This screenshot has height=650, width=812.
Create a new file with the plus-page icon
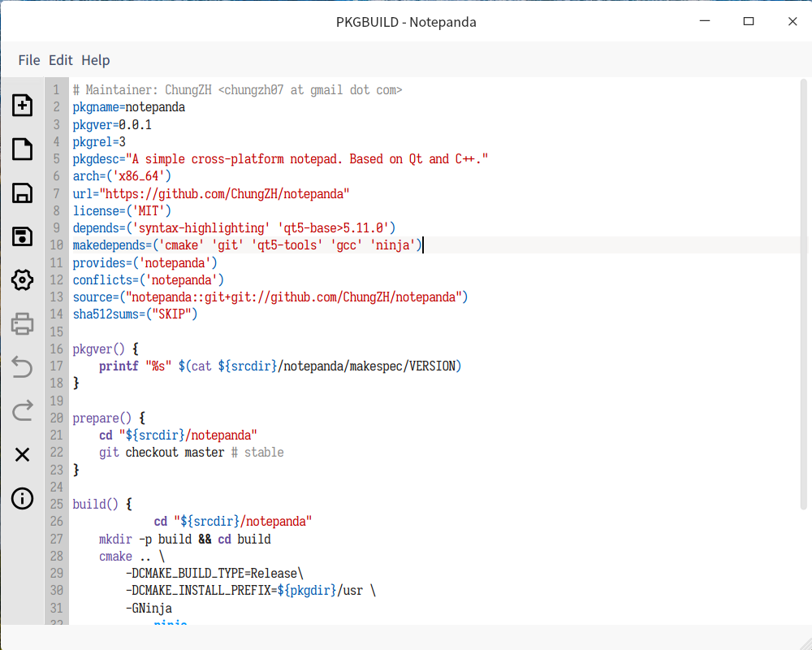click(22, 106)
